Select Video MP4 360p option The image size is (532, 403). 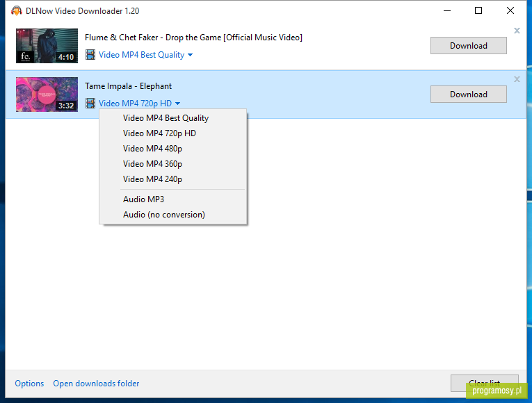(173, 164)
